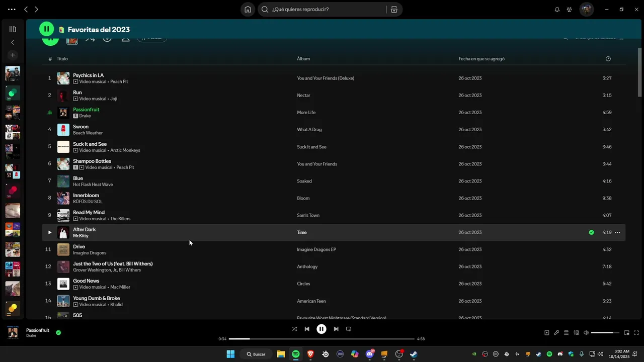Open Discord from the taskbar

370,354
